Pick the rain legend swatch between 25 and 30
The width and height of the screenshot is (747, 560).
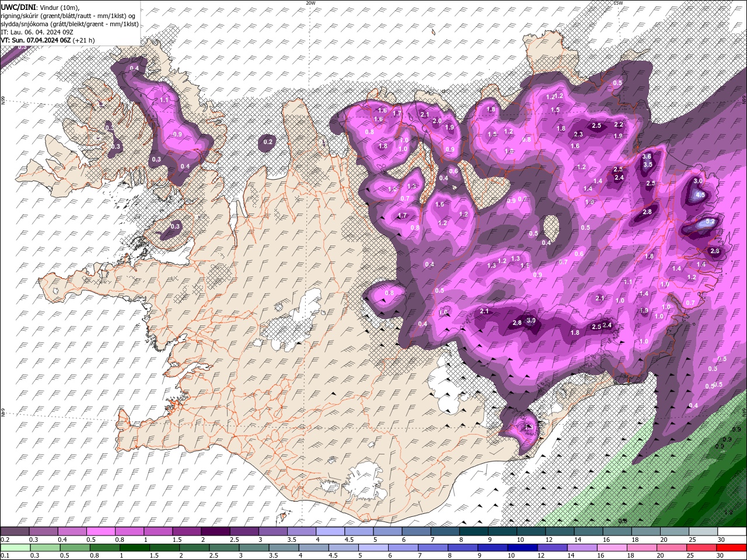(x=701, y=547)
